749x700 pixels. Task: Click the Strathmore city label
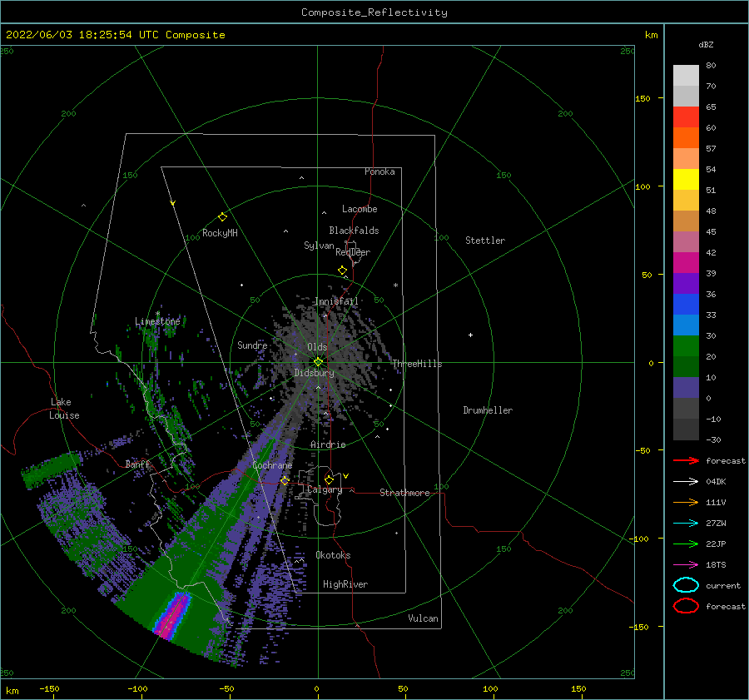point(404,493)
